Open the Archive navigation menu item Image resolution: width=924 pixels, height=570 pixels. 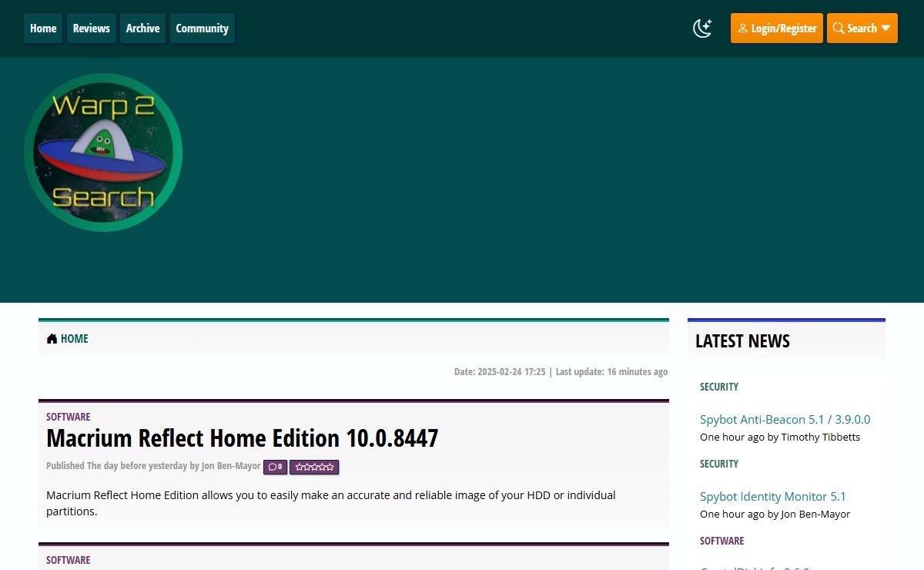click(143, 28)
